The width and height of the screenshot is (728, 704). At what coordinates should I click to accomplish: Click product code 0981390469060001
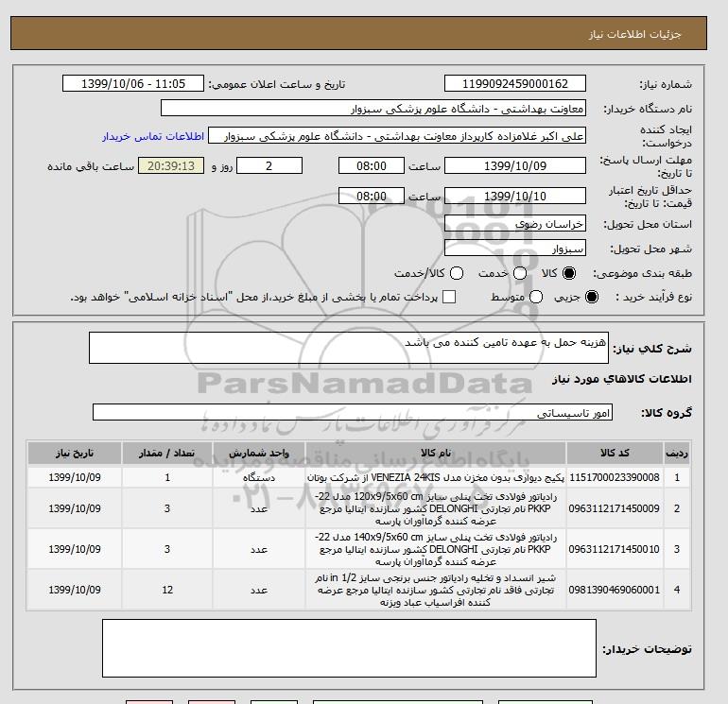[x=615, y=590]
